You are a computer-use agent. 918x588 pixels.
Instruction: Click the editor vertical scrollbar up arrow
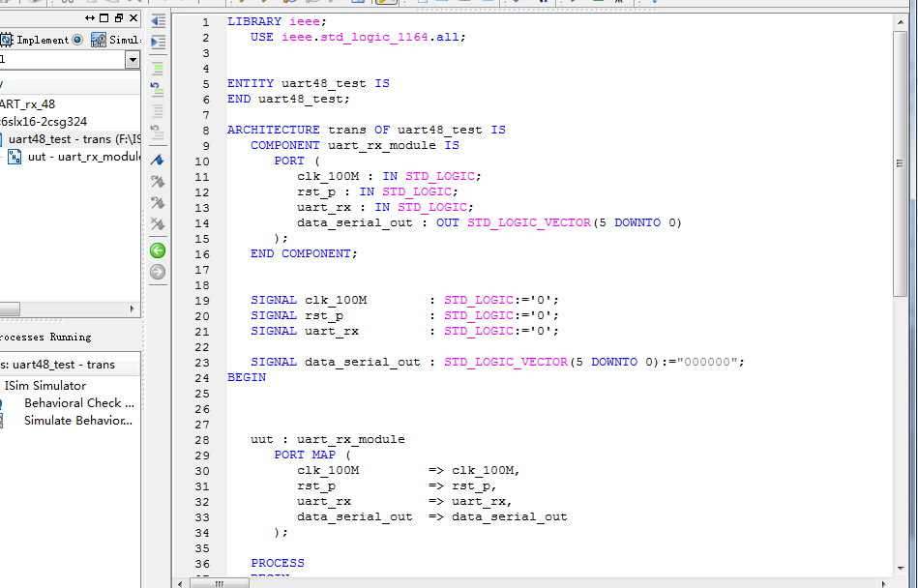(x=901, y=22)
